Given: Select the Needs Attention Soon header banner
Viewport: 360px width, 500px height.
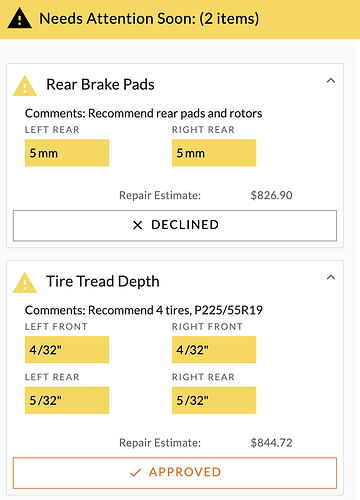Looking at the screenshot, I should pyautogui.click(x=180, y=19).
